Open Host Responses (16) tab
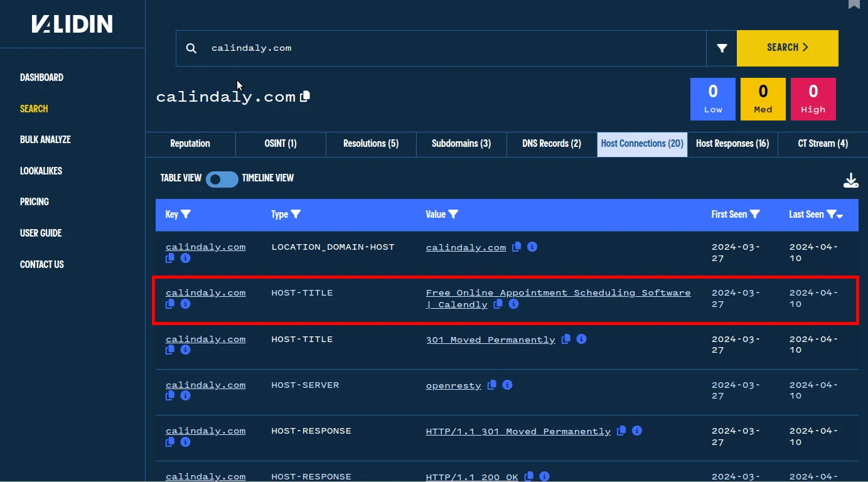Image resolution: width=868 pixels, height=482 pixels. pyautogui.click(x=732, y=144)
